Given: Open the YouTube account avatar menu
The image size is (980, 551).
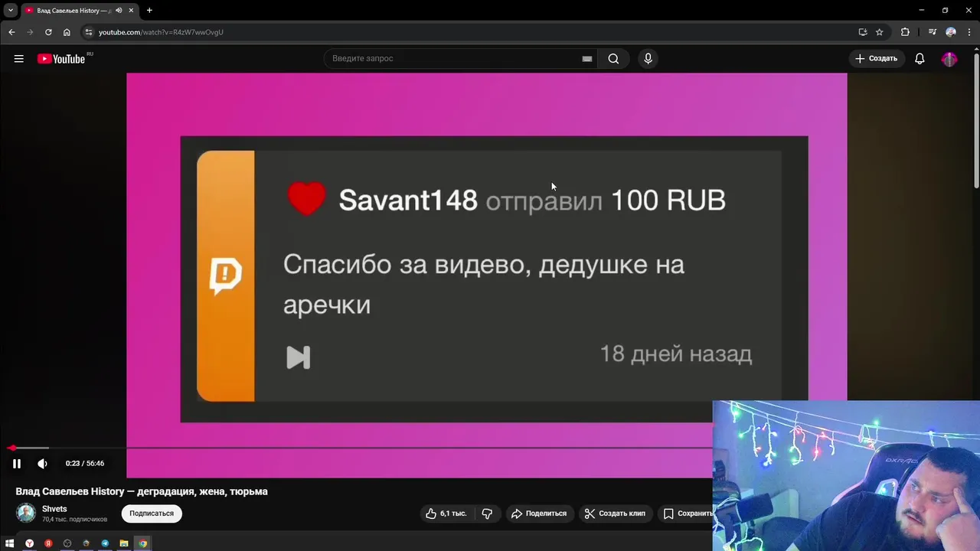Looking at the screenshot, I should 949,59.
